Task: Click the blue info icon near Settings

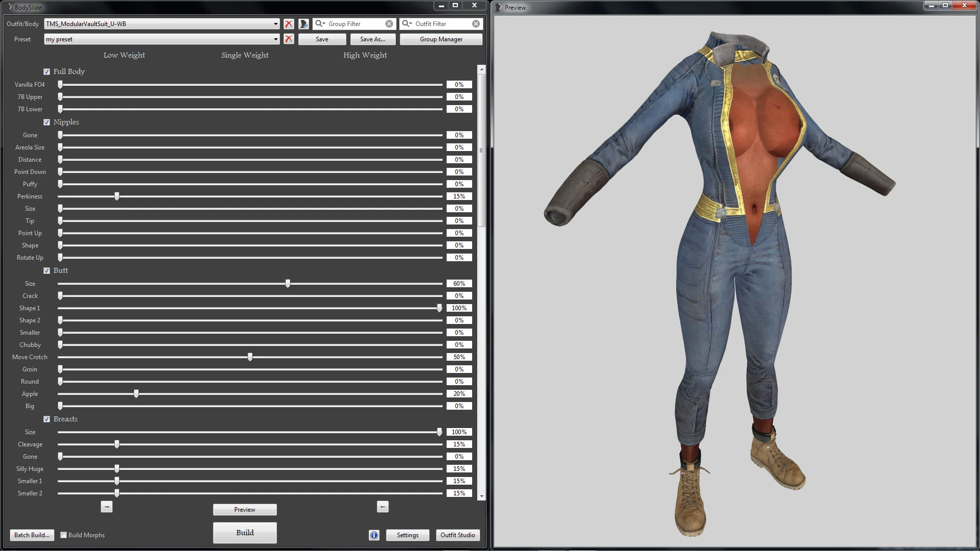Action: 374,535
